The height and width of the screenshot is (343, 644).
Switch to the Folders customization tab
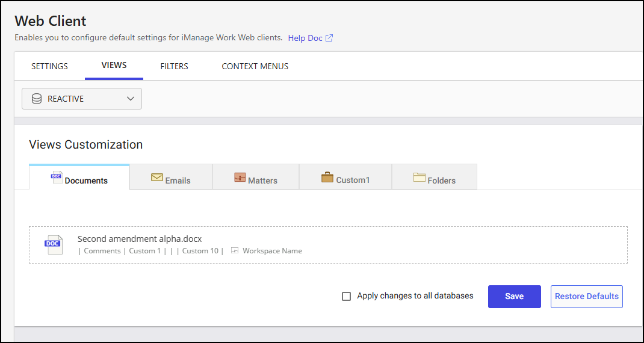[435, 177]
